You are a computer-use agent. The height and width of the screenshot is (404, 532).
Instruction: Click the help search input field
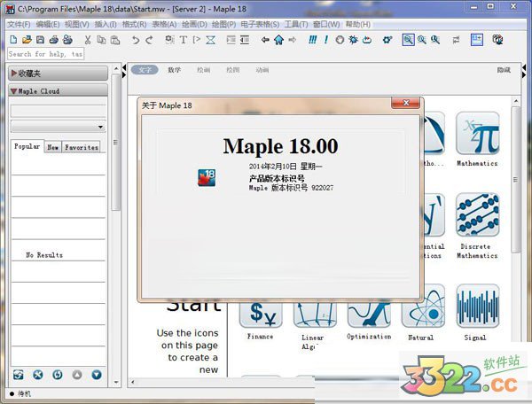pyautogui.click(x=45, y=54)
